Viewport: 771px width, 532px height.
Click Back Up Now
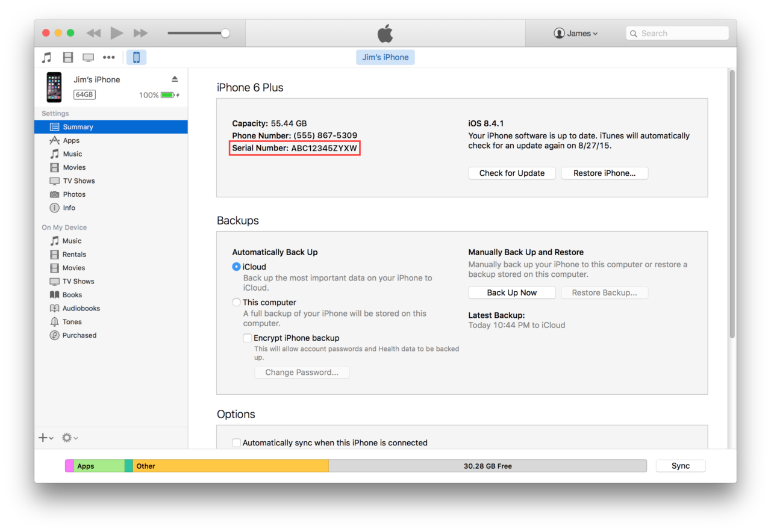tap(511, 292)
